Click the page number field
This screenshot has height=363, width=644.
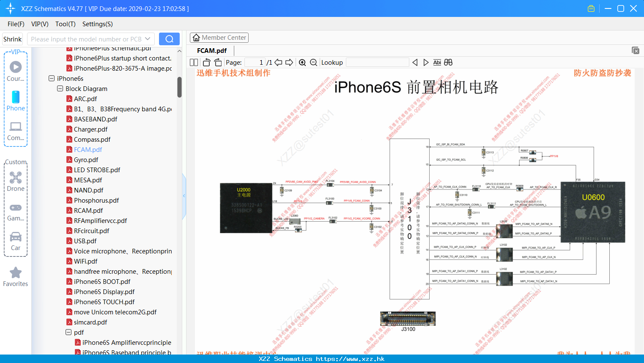[255, 62]
